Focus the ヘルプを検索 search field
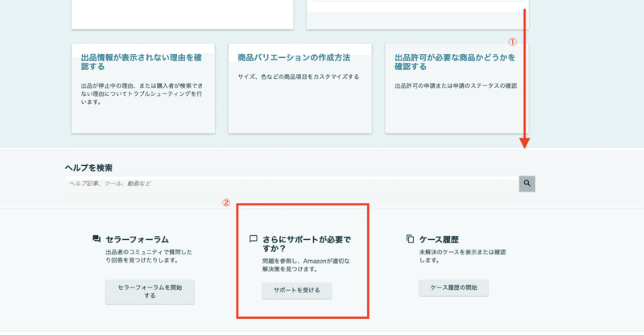644x335 pixels. click(291, 184)
